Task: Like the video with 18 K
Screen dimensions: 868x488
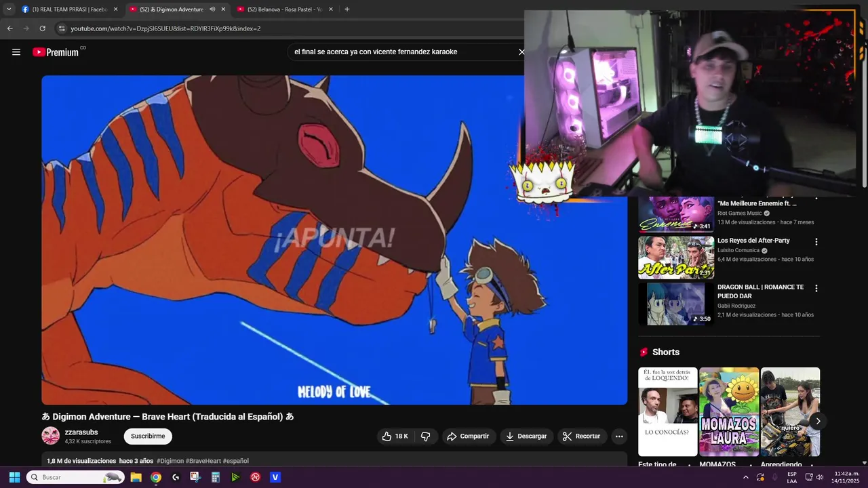Action: pos(395,436)
